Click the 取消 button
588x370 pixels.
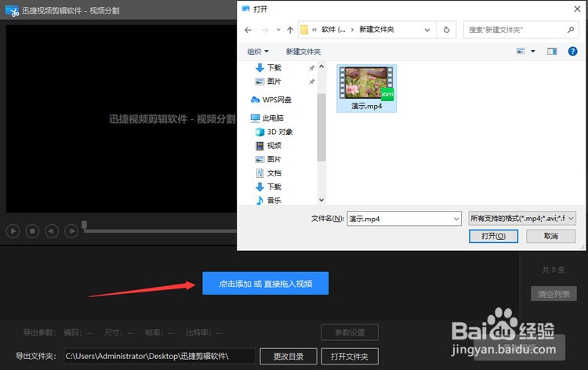[551, 236]
